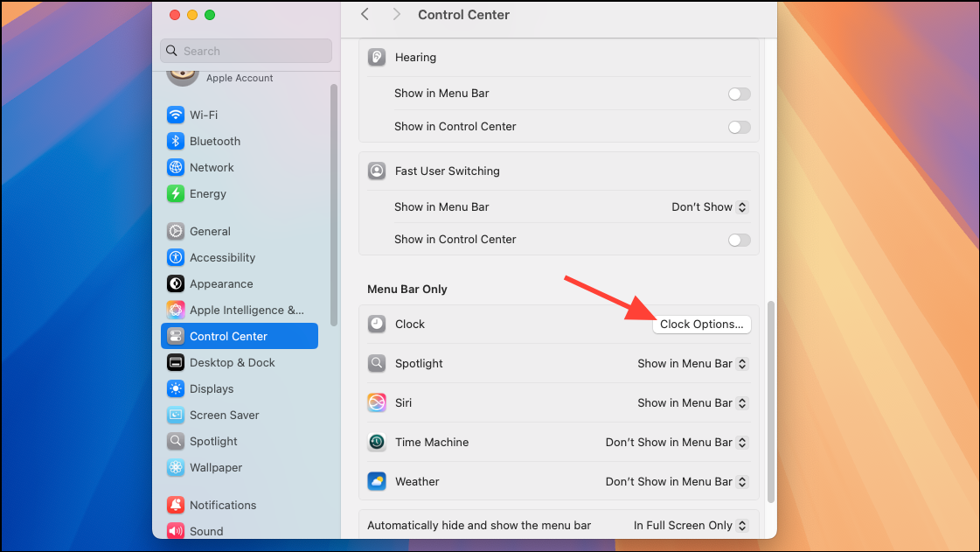Viewport: 980px width, 552px height.
Task: Click the back navigation arrow
Action: [x=365, y=14]
